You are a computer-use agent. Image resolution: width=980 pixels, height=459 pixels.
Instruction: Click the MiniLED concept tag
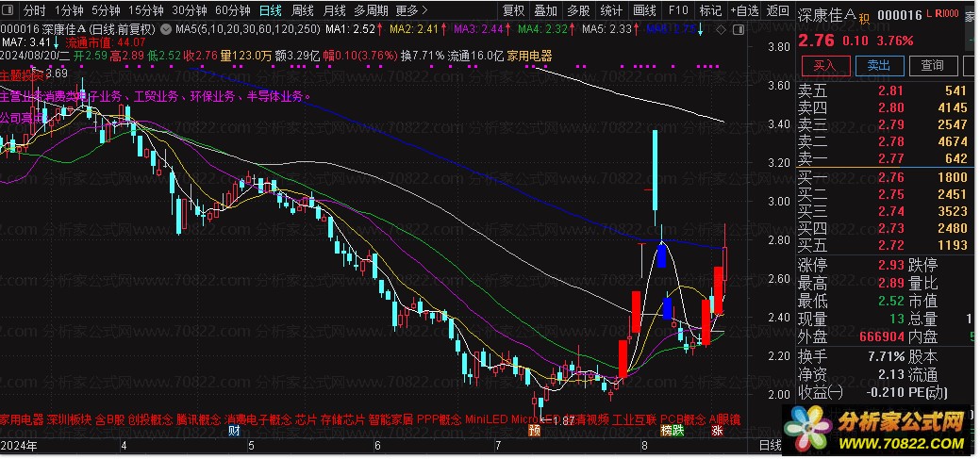click(487, 419)
